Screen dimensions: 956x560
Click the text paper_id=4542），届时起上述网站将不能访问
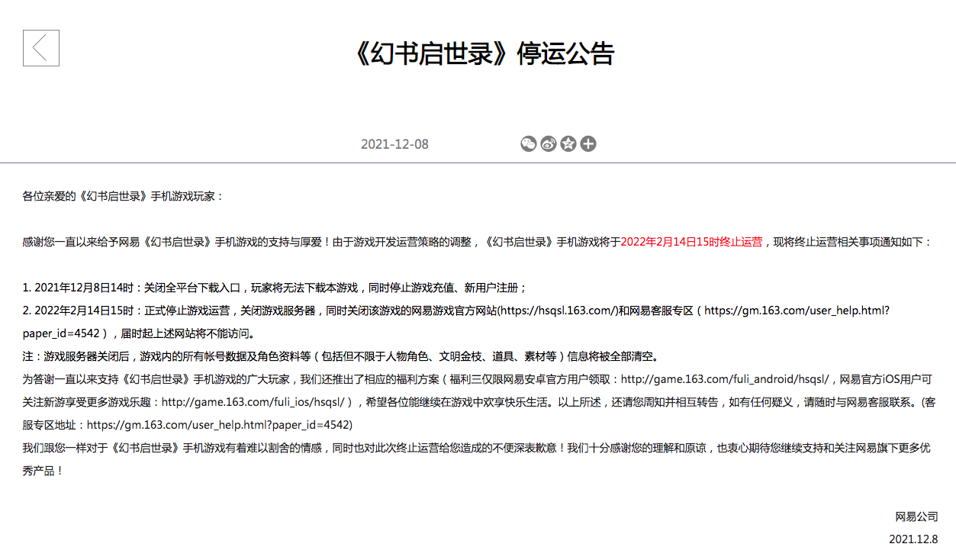coord(138,333)
